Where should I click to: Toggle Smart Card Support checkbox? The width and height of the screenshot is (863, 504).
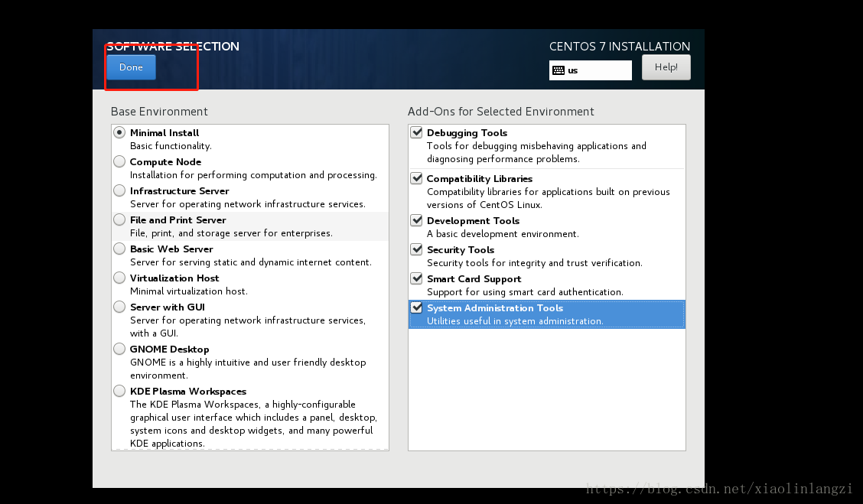(417, 279)
